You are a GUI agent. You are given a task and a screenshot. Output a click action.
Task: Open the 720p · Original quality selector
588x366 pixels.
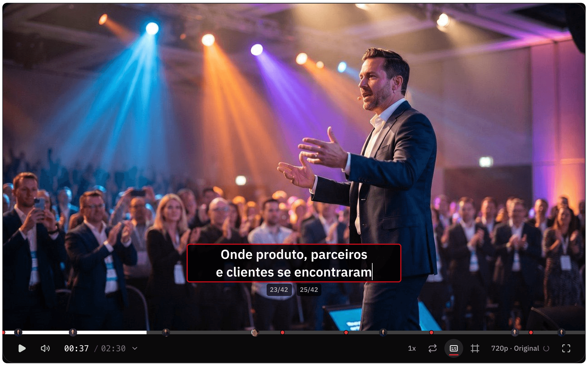520,348
